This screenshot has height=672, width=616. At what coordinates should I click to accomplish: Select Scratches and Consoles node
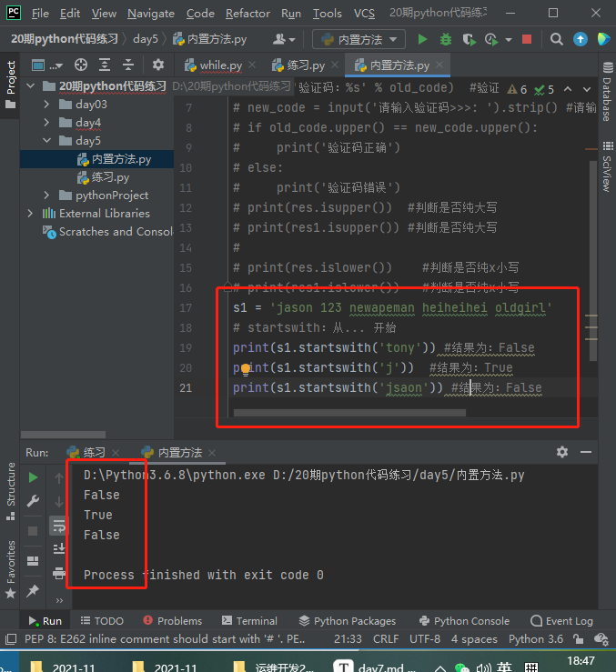[108, 232]
